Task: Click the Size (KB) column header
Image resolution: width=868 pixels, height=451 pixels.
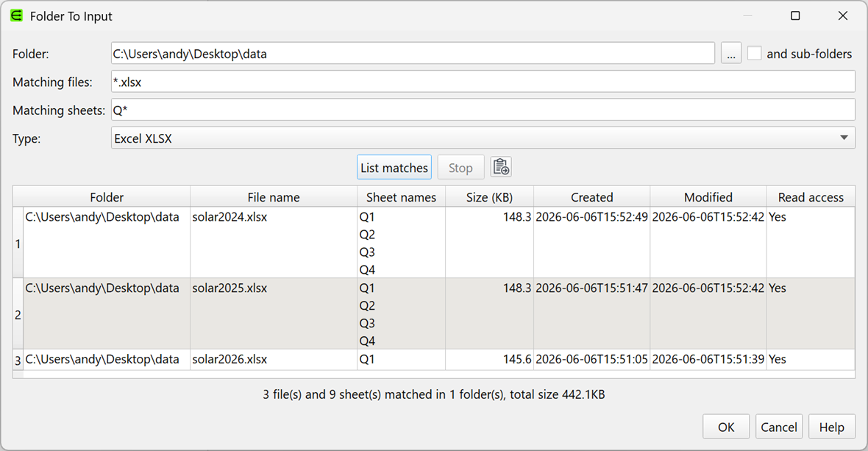Action: coord(489,197)
